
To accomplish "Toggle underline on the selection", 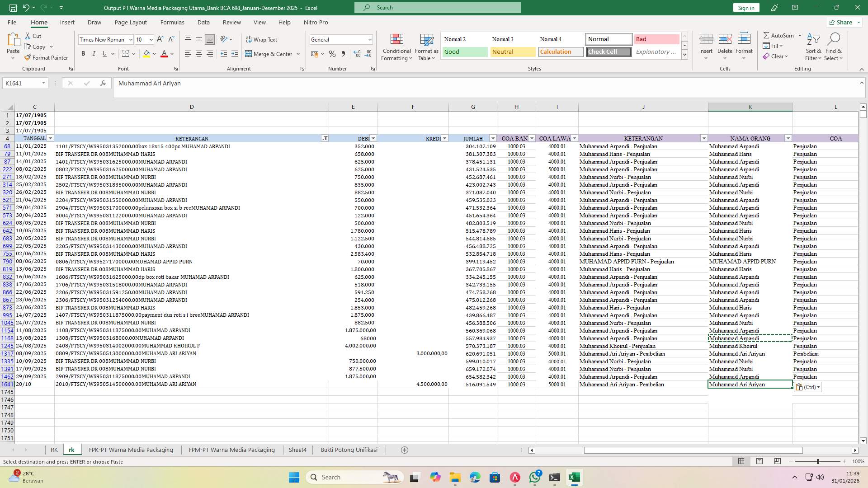I will coord(104,53).
